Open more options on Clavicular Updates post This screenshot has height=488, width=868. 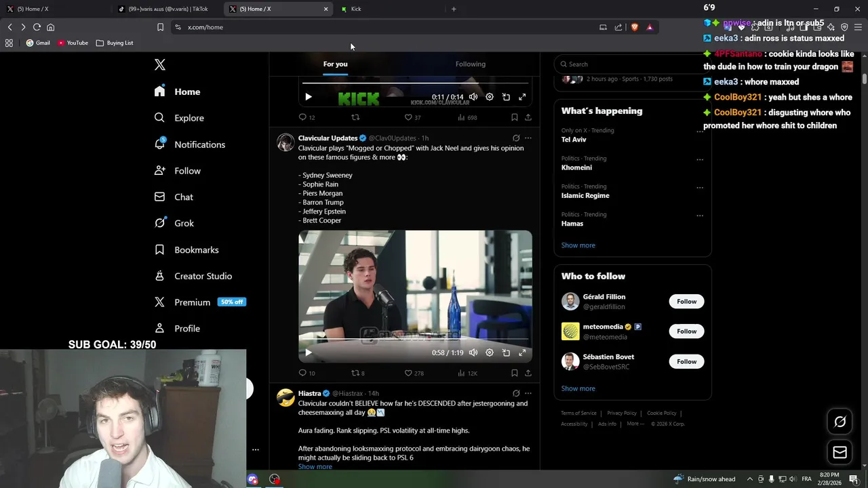(x=528, y=138)
